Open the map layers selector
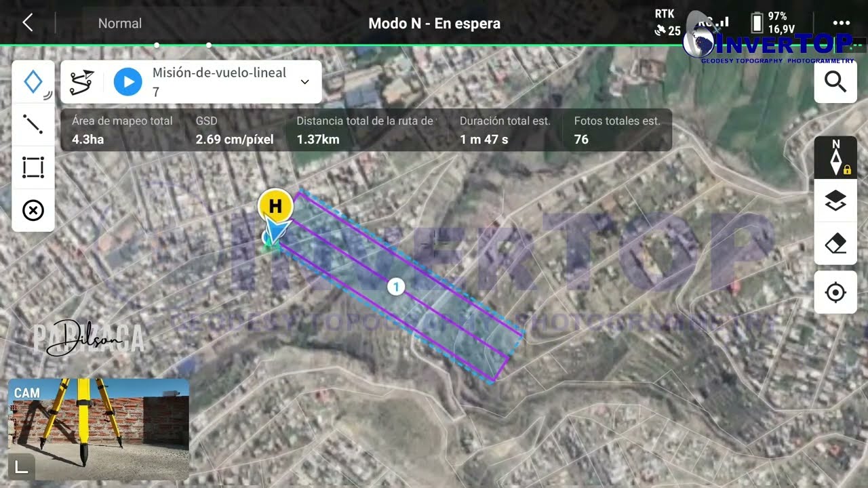868x488 pixels. pyautogui.click(x=835, y=201)
